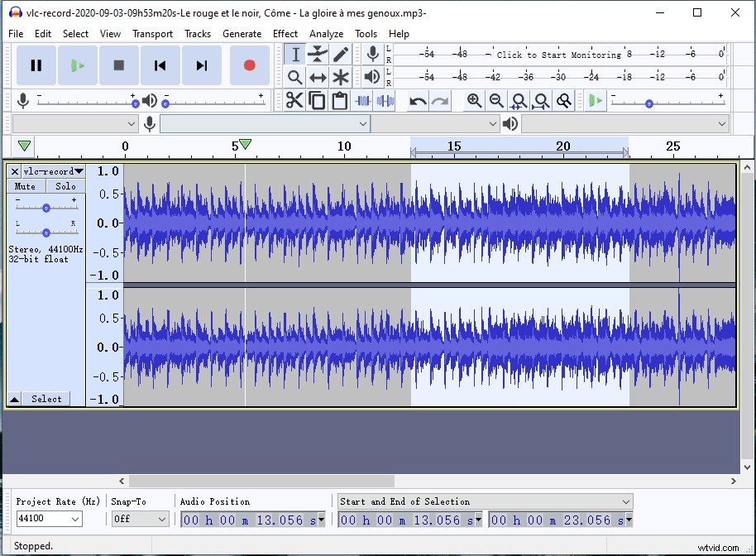Cut the selected audio with scissors icon
Viewport: 756px width, 556px height.
click(294, 100)
